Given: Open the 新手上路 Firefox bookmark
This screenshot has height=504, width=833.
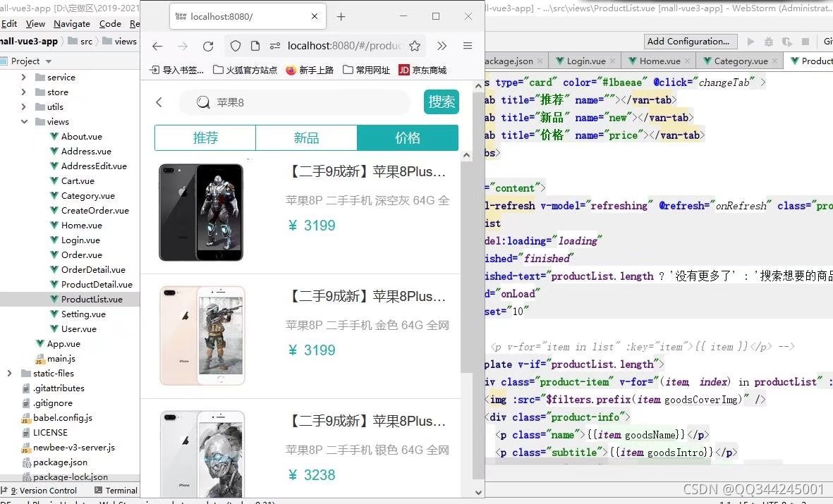Looking at the screenshot, I should pyautogui.click(x=310, y=70).
